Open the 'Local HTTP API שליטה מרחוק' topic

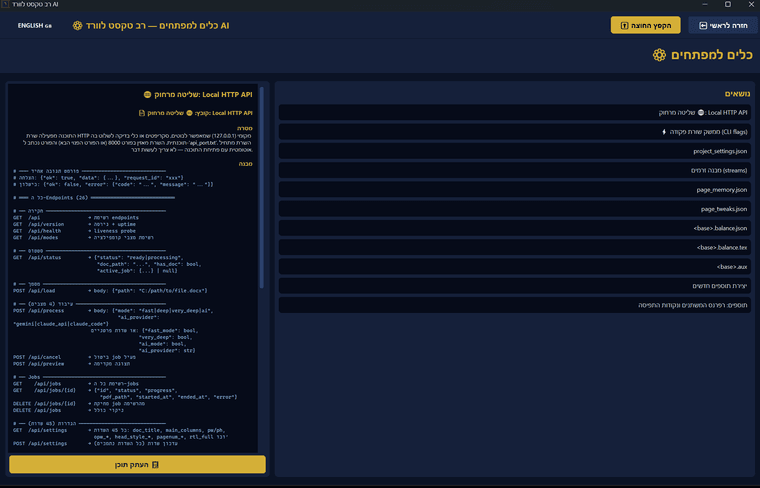point(514,112)
